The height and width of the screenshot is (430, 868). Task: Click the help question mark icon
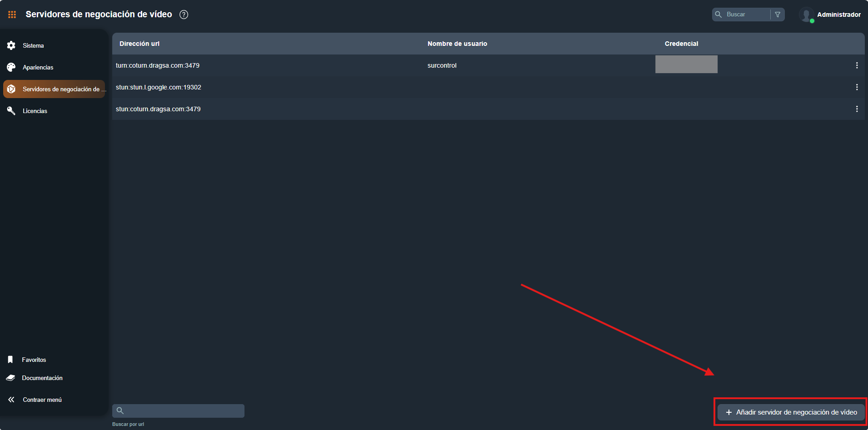pos(184,15)
